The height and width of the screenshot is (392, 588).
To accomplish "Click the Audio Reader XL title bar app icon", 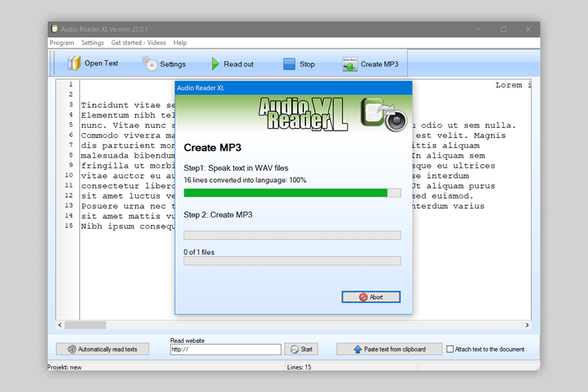I will tap(55, 29).
